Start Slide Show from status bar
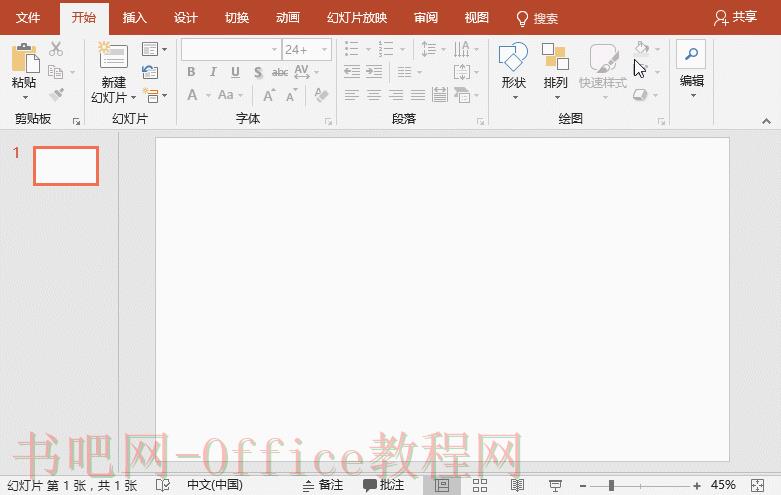 tap(555, 485)
